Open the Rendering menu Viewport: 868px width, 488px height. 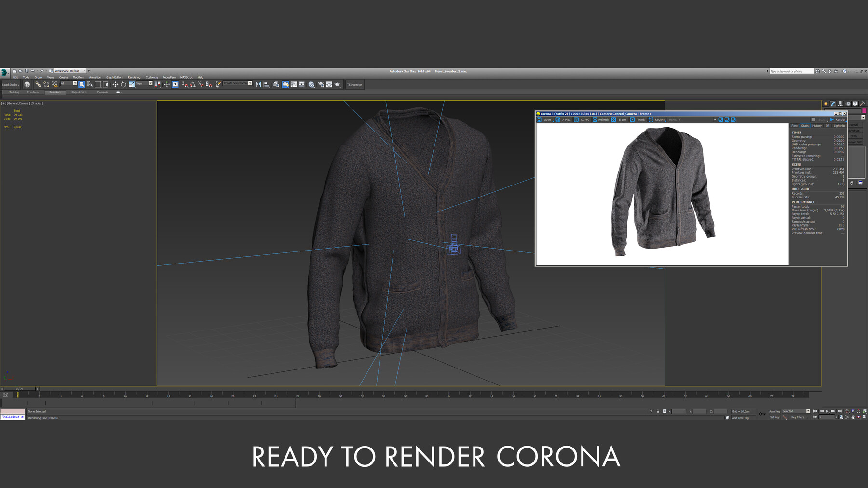click(134, 77)
